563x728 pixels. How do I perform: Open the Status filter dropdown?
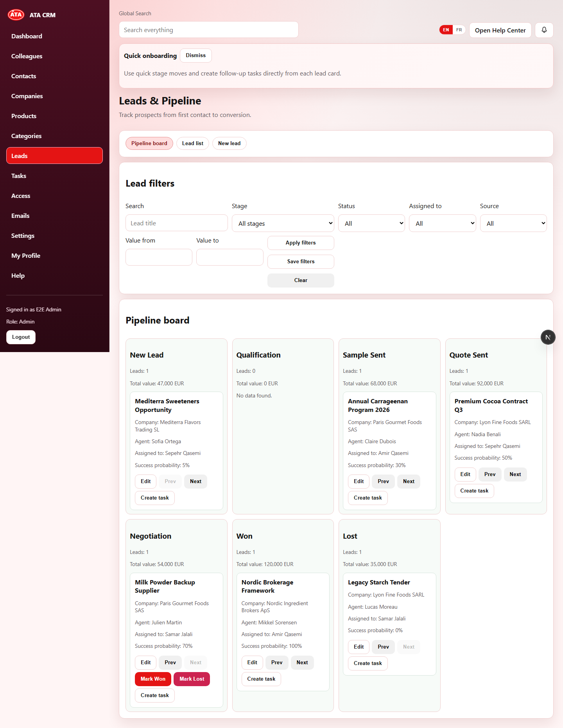tap(371, 223)
